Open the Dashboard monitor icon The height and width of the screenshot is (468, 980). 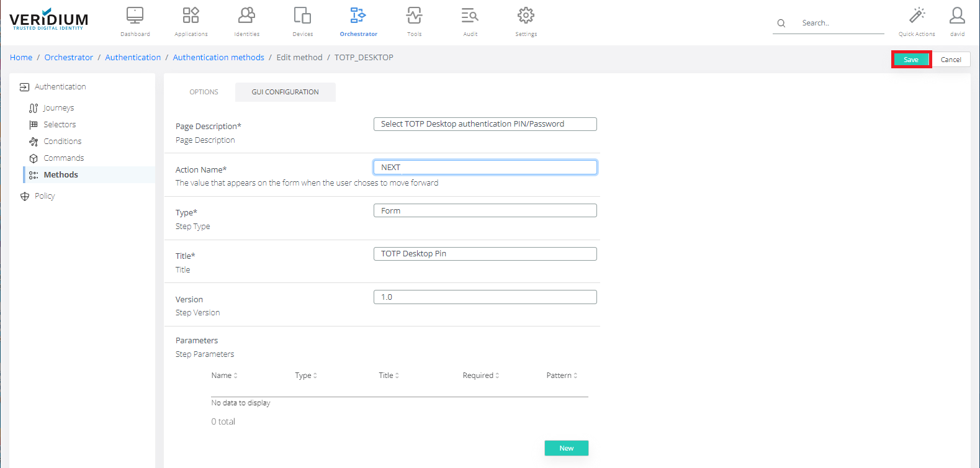[x=135, y=16]
